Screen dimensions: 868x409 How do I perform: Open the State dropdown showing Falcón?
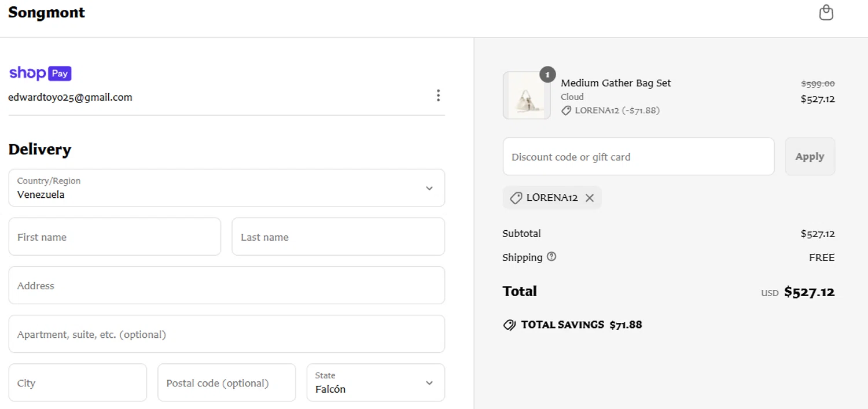376,382
